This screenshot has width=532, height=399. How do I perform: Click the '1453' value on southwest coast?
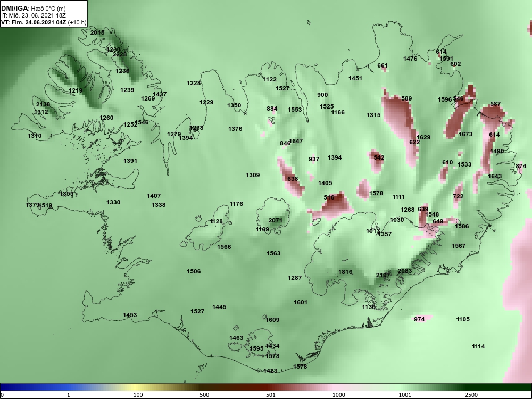coord(130,315)
